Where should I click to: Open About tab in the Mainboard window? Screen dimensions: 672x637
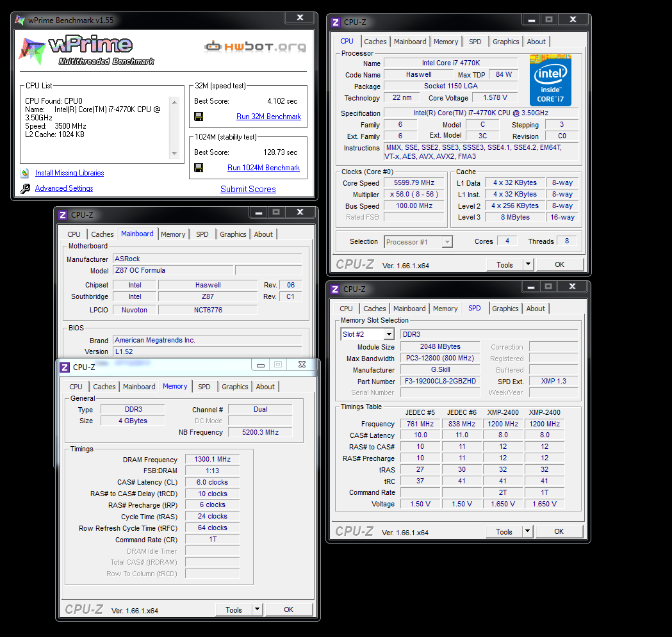(263, 234)
